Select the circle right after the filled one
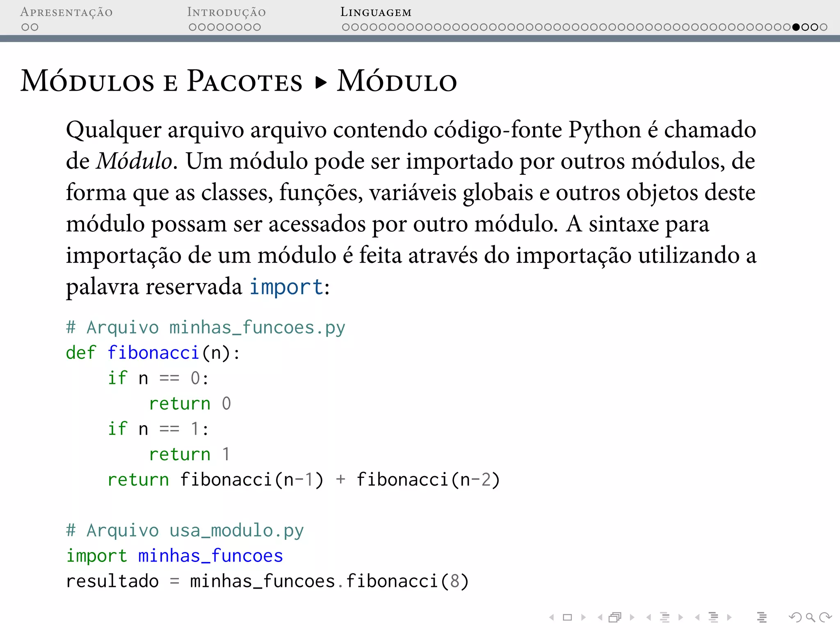 (x=805, y=27)
